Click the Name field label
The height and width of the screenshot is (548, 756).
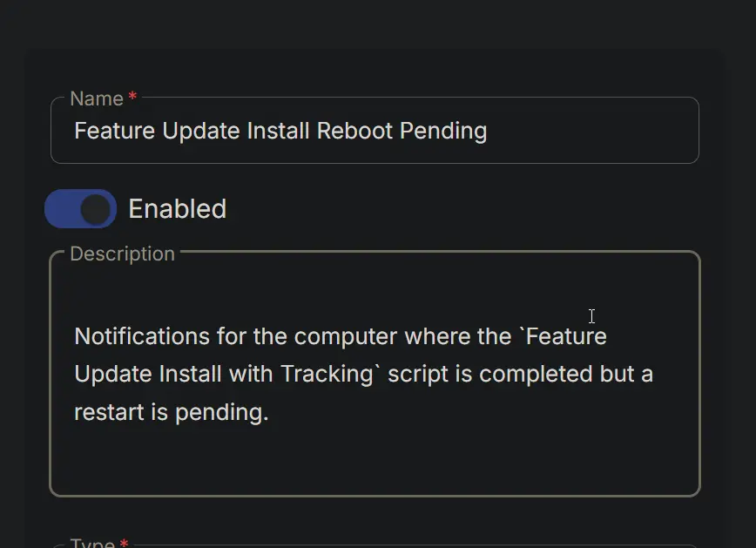(x=97, y=98)
